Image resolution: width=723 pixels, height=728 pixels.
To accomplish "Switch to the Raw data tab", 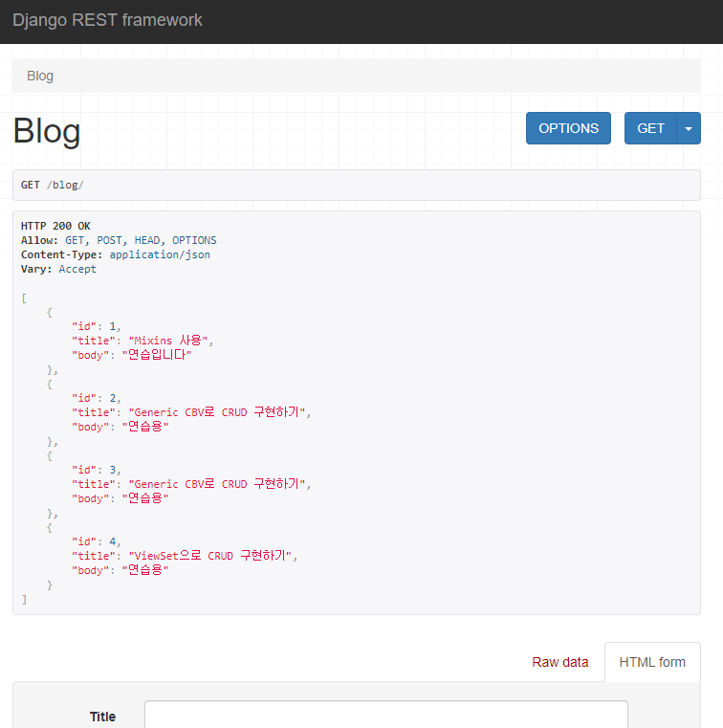I will (x=559, y=662).
